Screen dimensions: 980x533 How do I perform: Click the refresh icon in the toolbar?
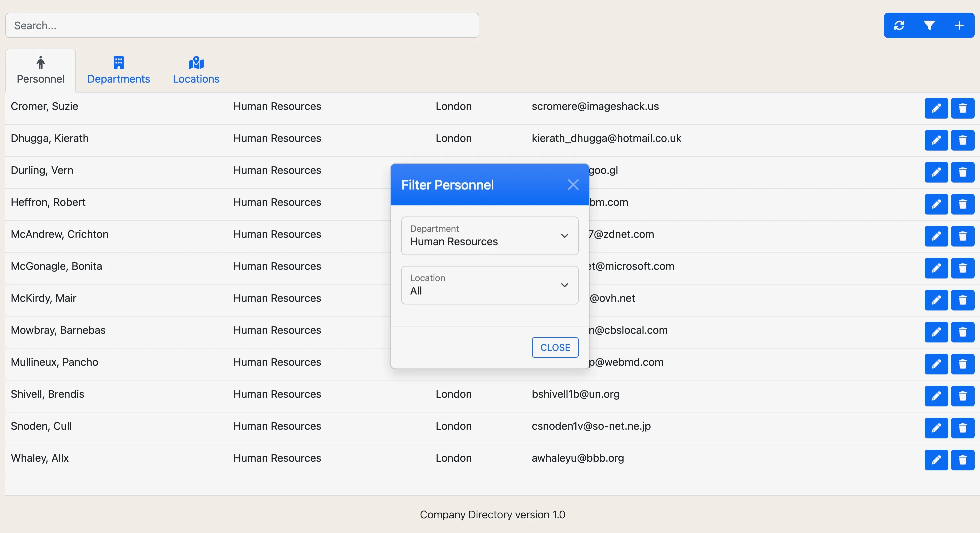point(899,25)
